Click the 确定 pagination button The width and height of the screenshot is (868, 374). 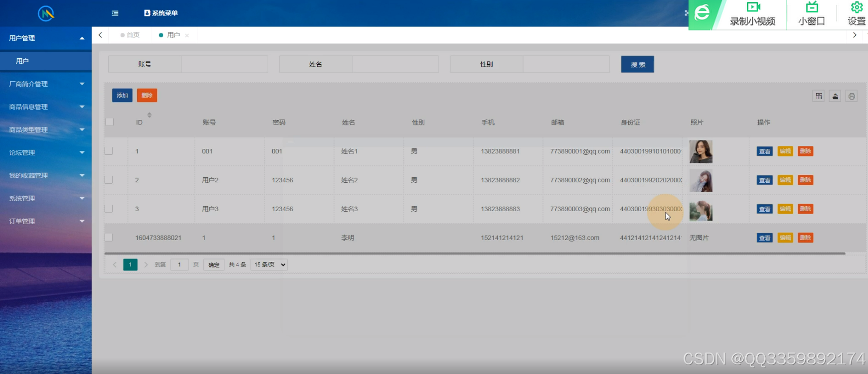pyautogui.click(x=214, y=265)
